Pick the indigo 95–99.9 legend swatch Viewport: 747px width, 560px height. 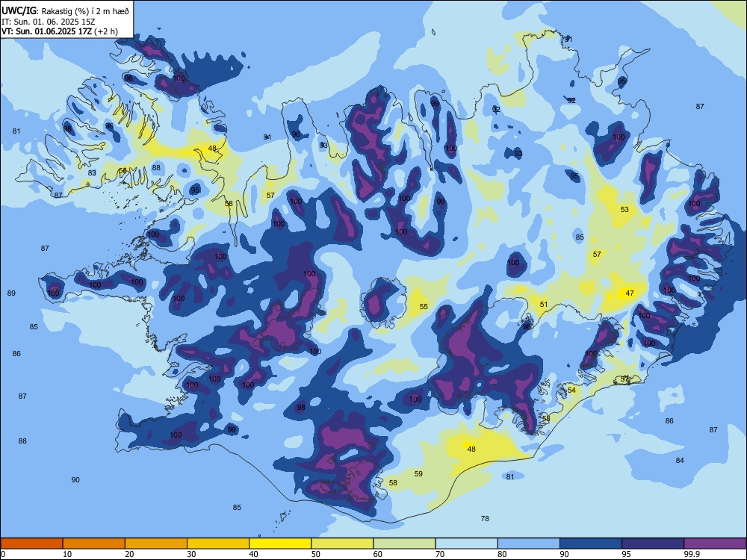pyautogui.click(x=653, y=544)
